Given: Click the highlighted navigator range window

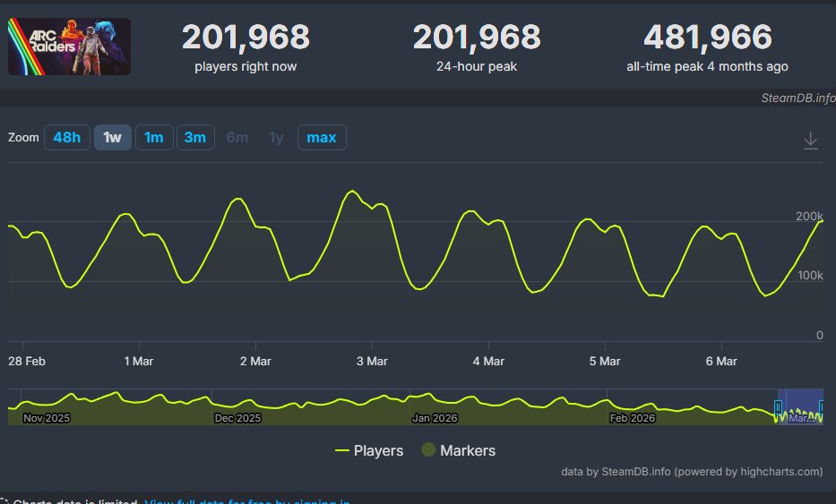Looking at the screenshot, I should [800, 406].
